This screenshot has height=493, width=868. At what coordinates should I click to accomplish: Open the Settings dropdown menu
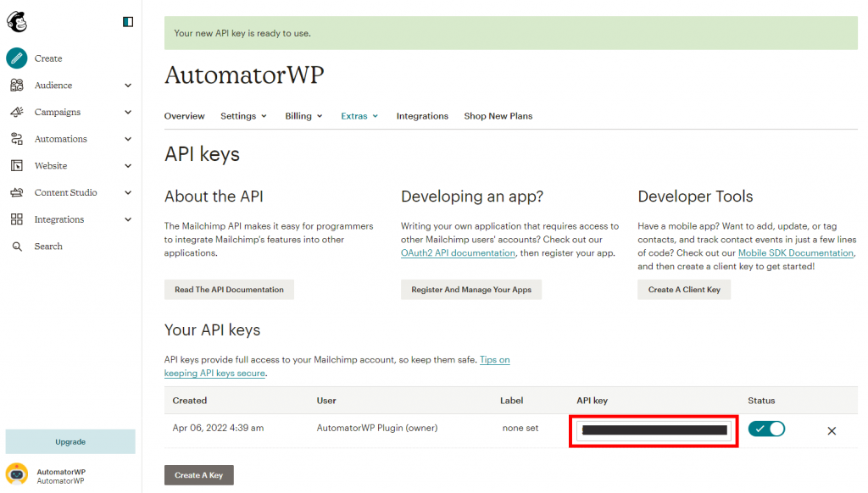243,116
